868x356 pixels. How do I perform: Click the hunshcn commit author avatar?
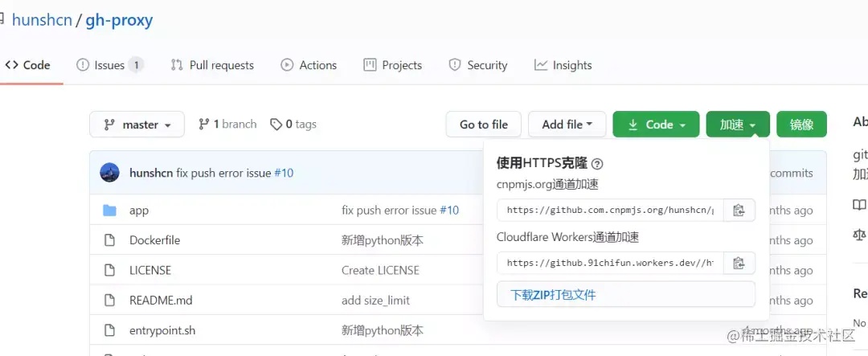pyautogui.click(x=109, y=173)
